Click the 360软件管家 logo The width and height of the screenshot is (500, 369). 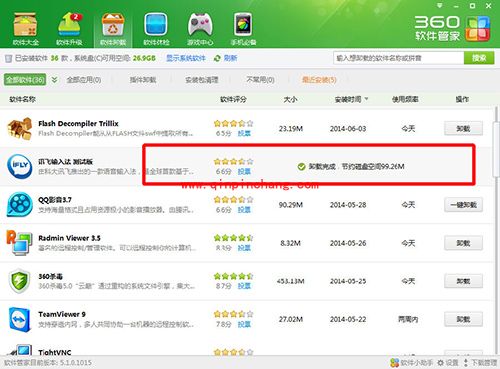point(452,28)
